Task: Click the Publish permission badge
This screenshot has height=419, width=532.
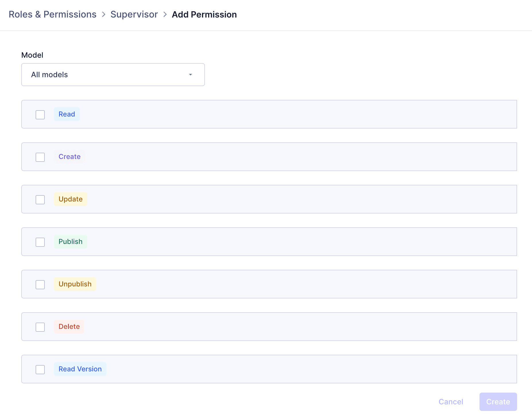Action: pos(70,242)
